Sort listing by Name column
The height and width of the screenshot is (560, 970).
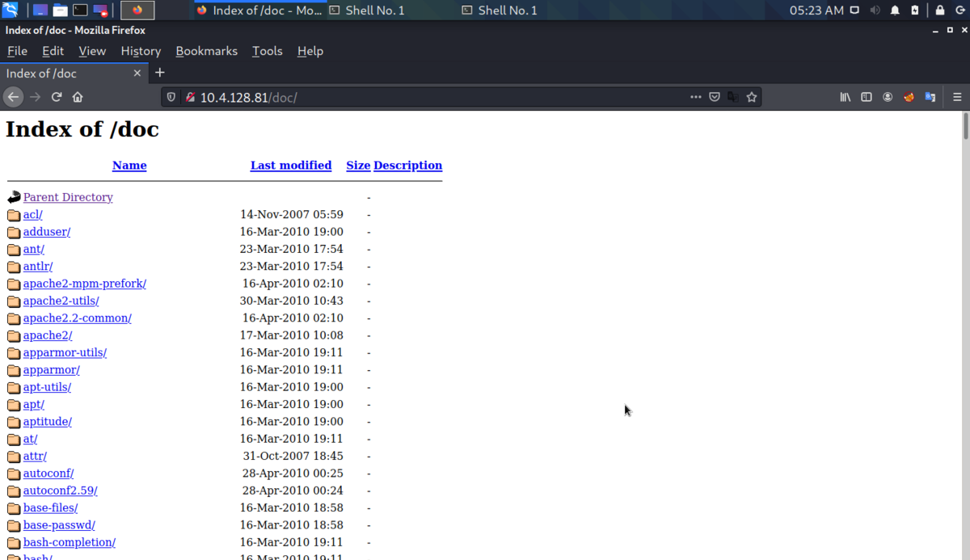pyautogui.click(x=129, y=165)
